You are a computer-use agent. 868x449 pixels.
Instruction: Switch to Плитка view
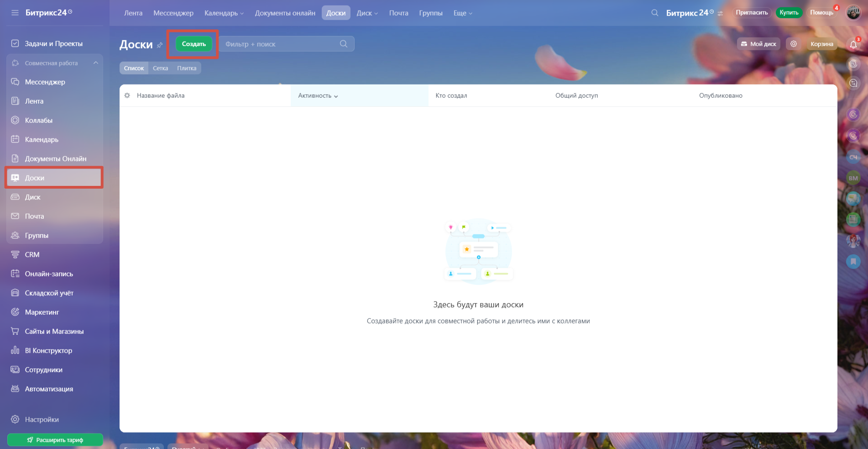coord(187,68)
